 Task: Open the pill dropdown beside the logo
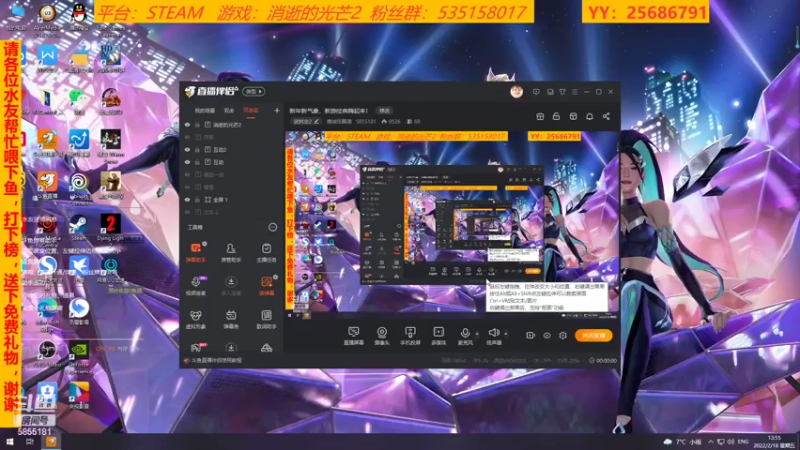point(254,91)
